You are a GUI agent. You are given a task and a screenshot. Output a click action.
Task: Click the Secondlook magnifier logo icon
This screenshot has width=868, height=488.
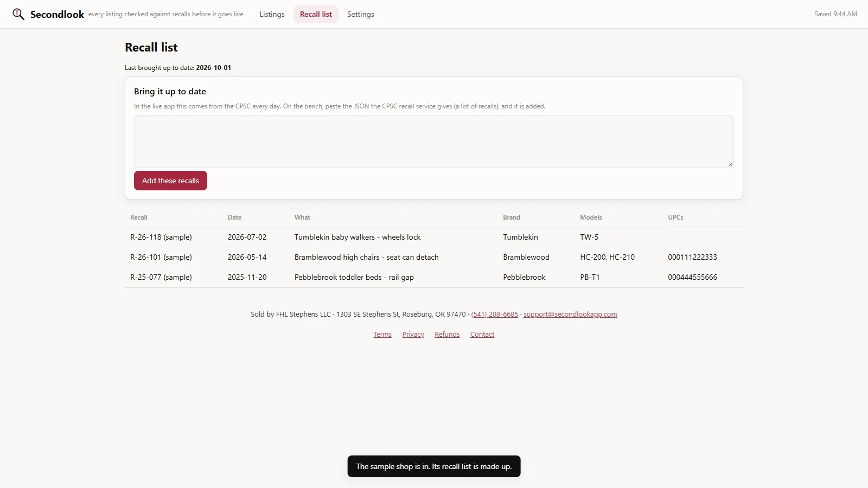(x=18, y=14)
